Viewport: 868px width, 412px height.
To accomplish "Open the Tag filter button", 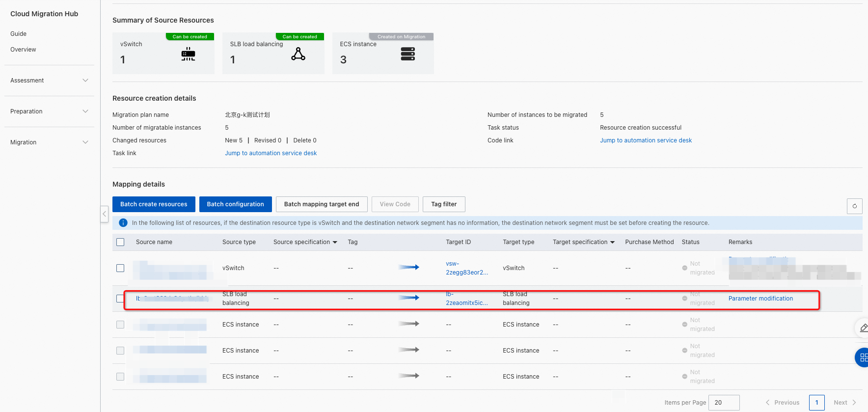I will 444,204.
